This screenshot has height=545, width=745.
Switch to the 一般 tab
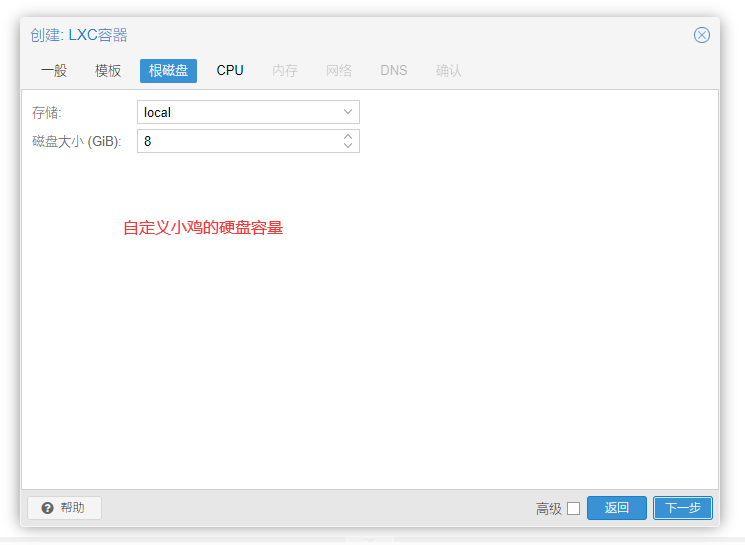(x=54, y=71)
